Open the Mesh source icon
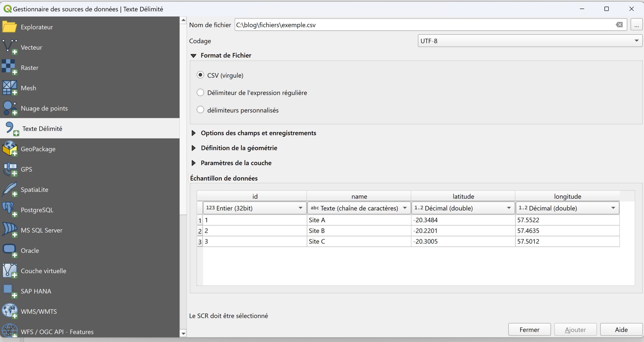The width and height of the screenshot is (644, 342). coord(10,88)
